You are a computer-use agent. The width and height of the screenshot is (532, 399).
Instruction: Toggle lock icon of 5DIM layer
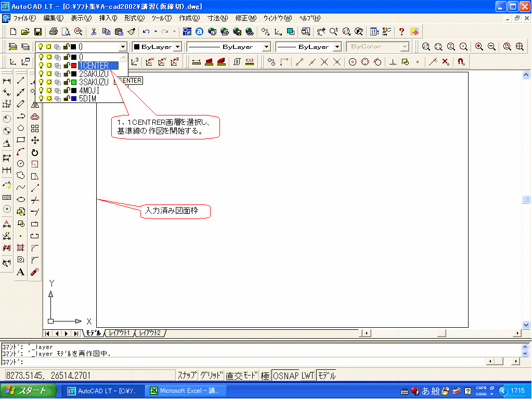pyautogui.click(x=67, y=99)
